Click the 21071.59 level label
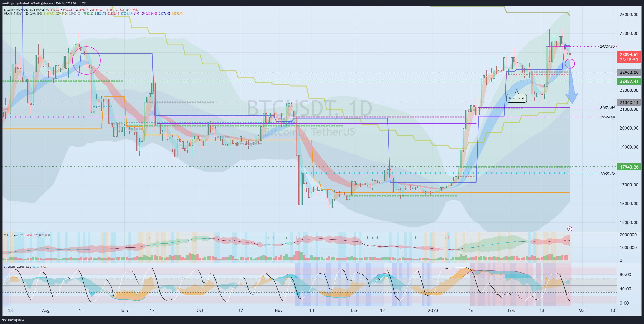This screenshot has height=324, width=644. (x=607, y=108)
